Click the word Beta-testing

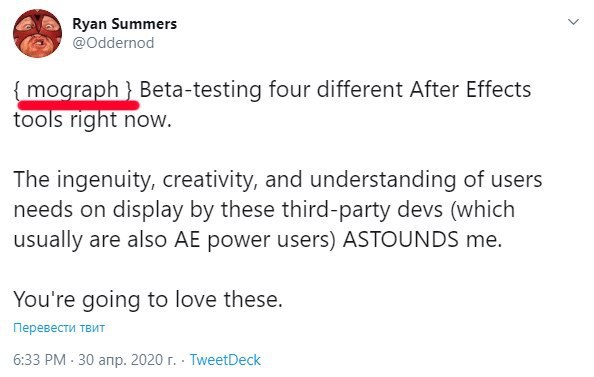click(x=201, y=90)
